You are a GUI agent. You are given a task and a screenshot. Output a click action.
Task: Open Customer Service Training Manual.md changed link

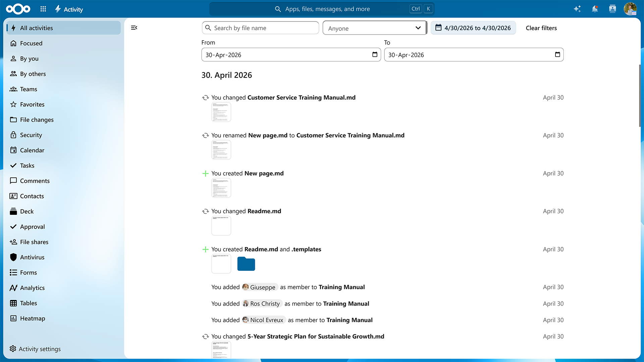tap(301, 98)
